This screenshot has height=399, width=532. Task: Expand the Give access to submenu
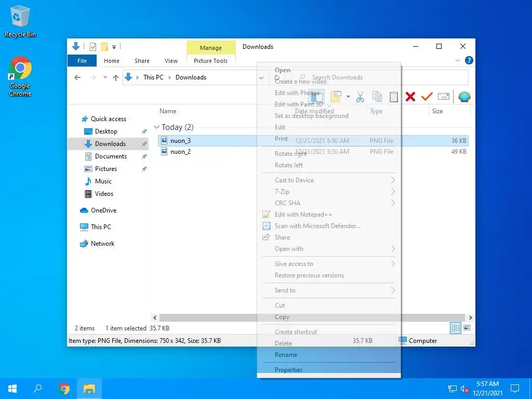[329, 264]
